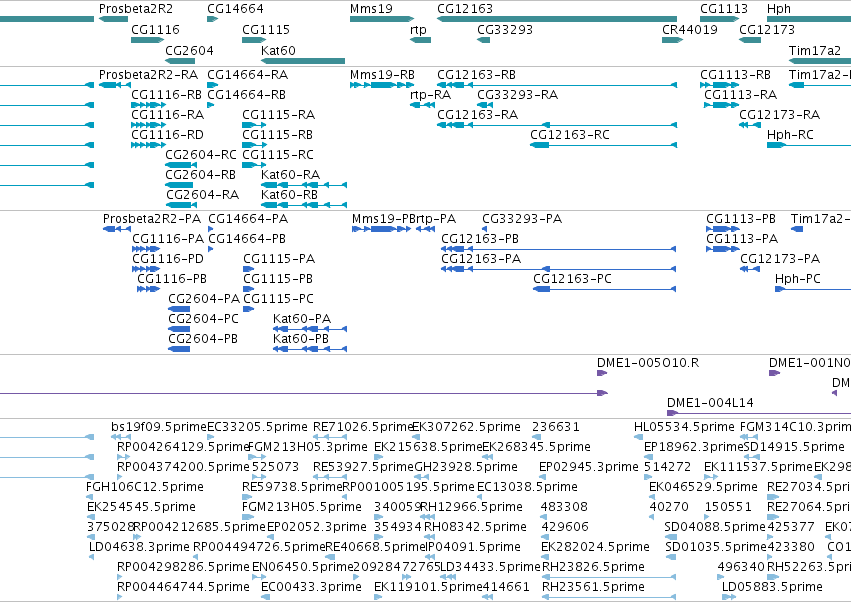Click the CG33293-PA protein feature
The image size is (851, 602).
coord(485,229)
